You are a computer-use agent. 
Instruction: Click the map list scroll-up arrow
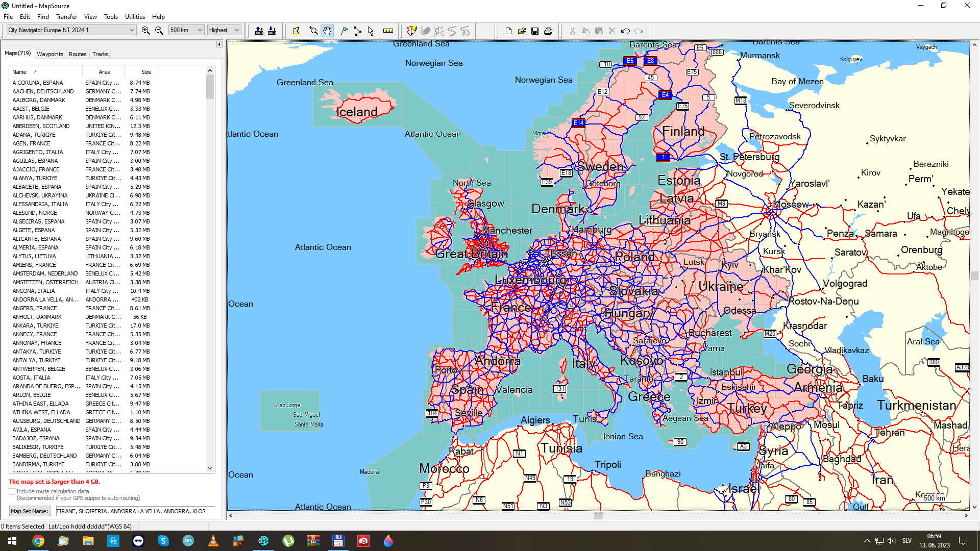click(210, 70)
